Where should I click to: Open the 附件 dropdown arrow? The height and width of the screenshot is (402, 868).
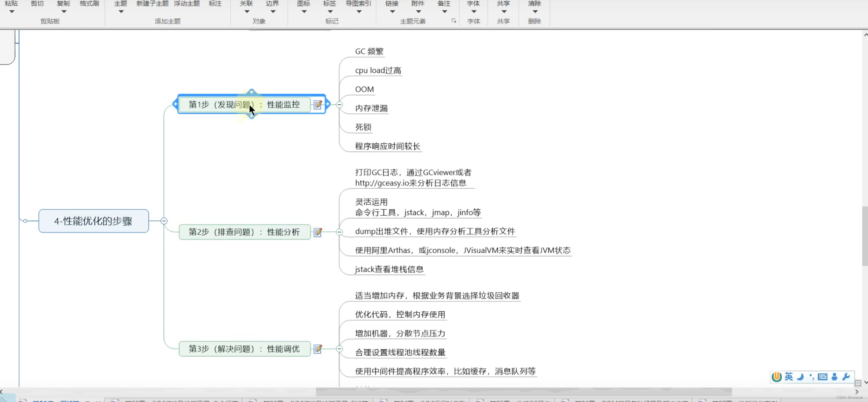(418, 12)
